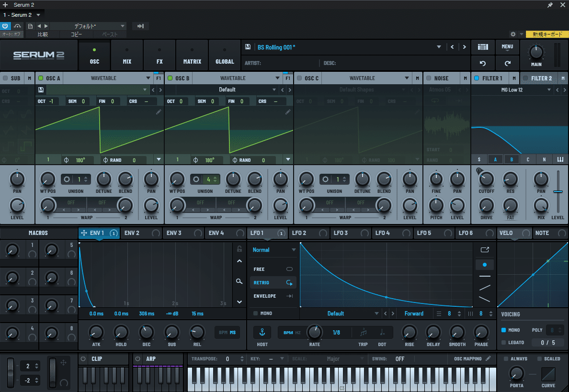
Task: Click the OSC B unison gear settings icon
Action: coord(196,179)
